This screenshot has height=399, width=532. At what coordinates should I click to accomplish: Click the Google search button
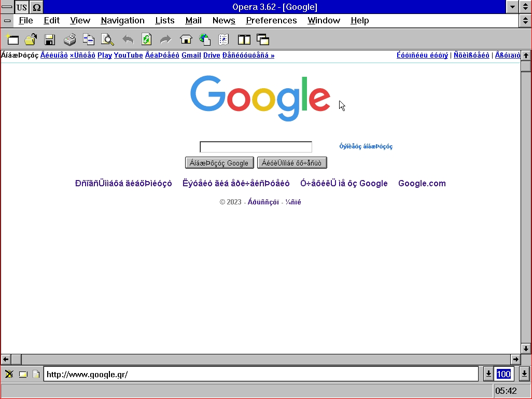point(219,163)
